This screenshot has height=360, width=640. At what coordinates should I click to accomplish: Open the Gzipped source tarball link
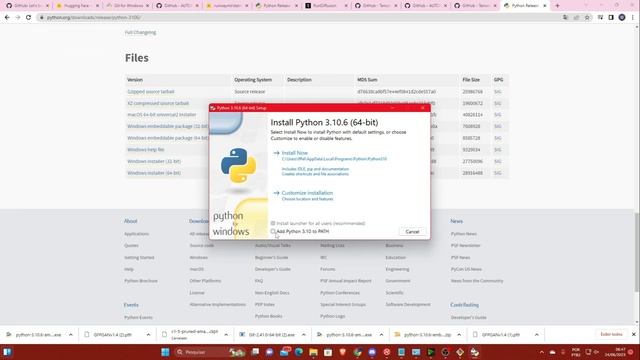tap(151, 91)
